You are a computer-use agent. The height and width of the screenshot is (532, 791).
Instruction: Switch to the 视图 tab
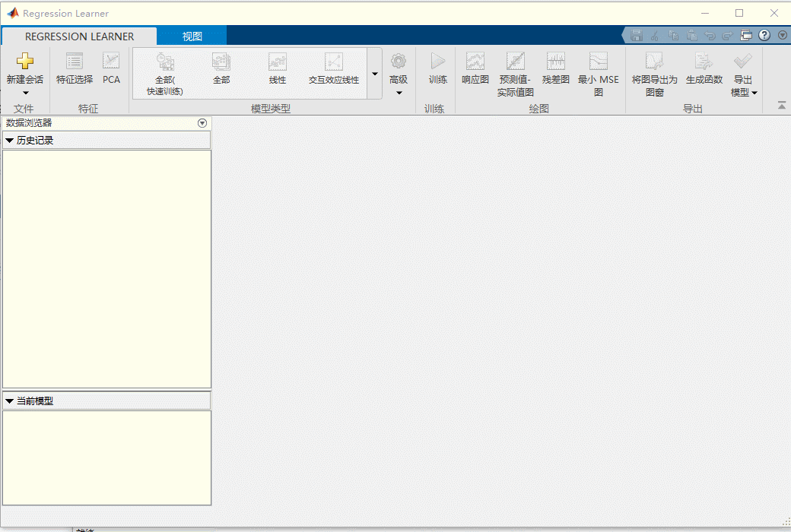click(x=192, y=36)
